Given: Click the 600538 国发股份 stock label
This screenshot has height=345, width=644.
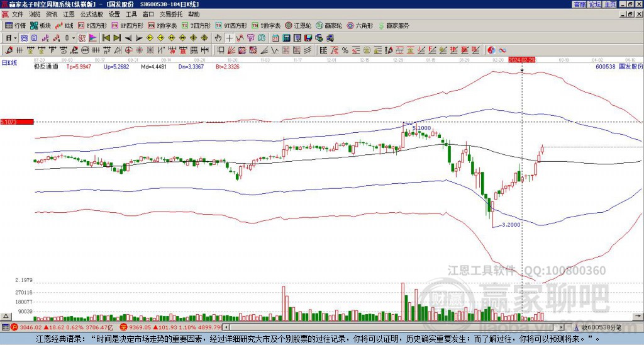Looking at the screenshot, I should click(x=619, y=66).
